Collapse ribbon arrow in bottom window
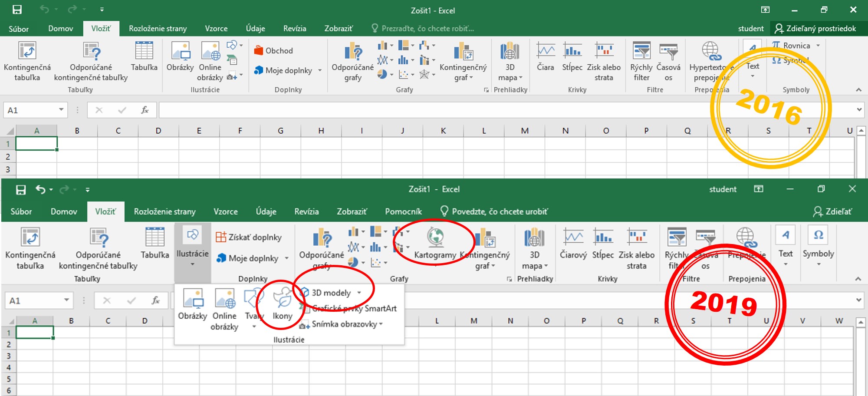This screenshot has height=396, width=868. click(x=858, y=279)
